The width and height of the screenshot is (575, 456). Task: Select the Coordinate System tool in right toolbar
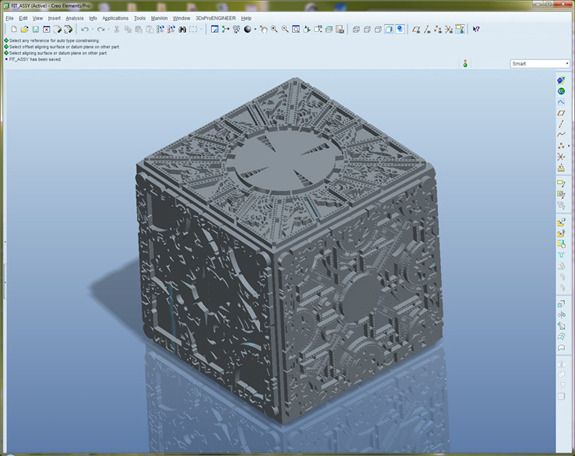[561, 157]
